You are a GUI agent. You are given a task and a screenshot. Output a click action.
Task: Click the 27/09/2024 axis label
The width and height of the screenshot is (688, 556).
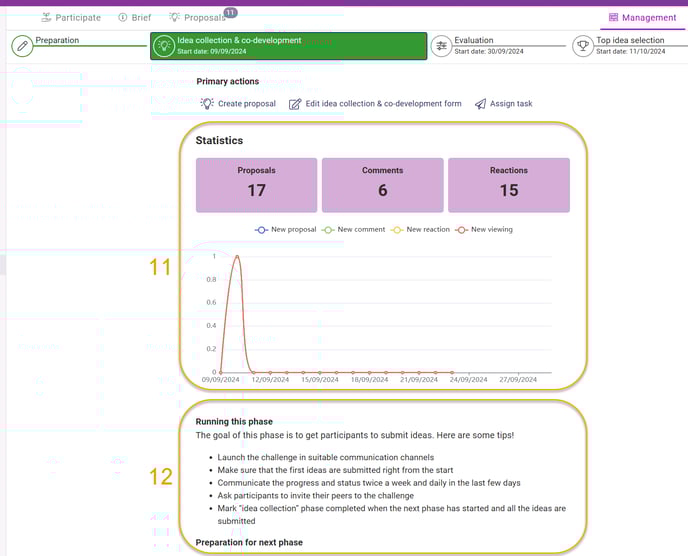pos(518,380)
